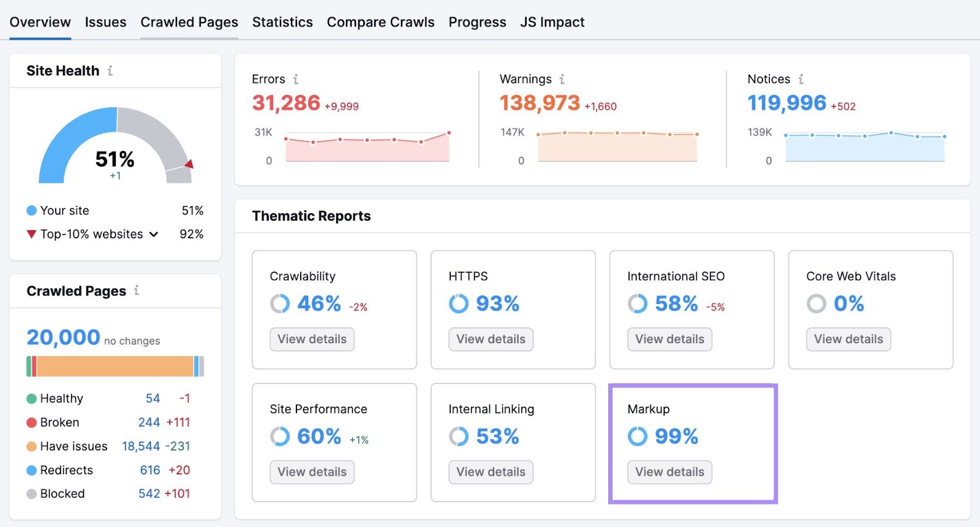
Task: Click the Crawlability progress ring icon
Action: click(280, 303)
